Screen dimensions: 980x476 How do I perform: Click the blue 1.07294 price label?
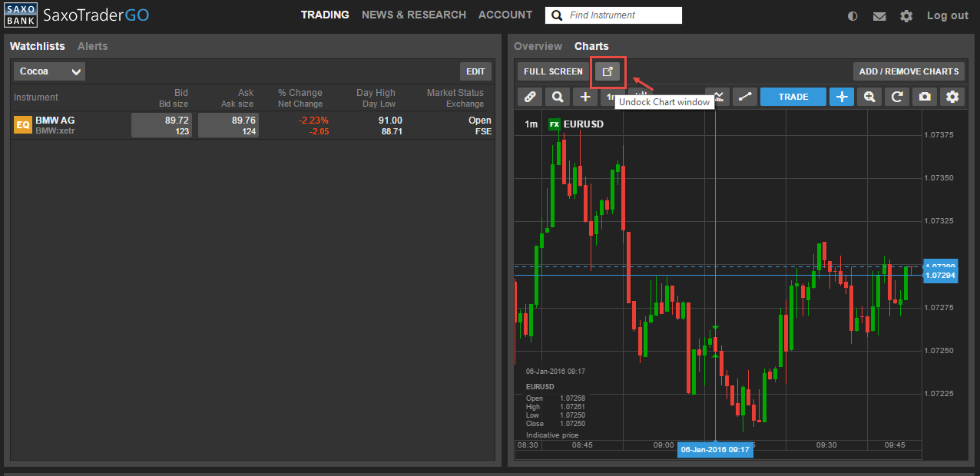click(940, 275)
